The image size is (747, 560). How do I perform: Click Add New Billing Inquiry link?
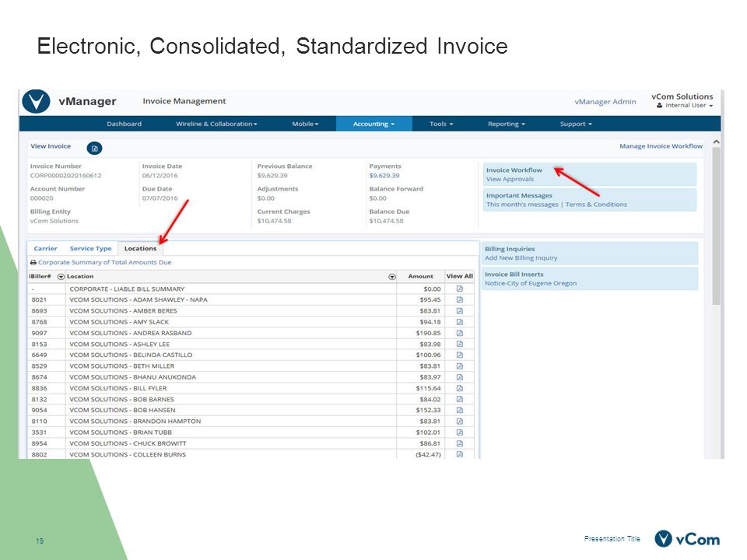coord(521,257)
